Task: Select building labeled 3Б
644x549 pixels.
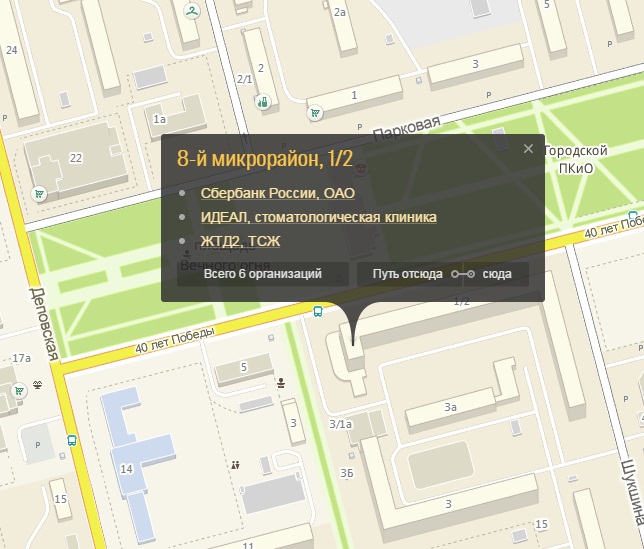Action: coord(347,473)
